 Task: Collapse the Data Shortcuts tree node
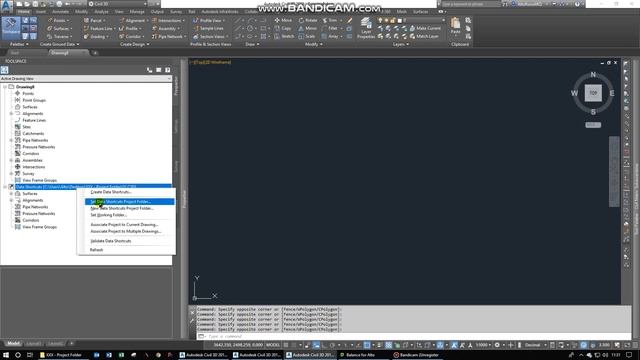tap(5, 187)
